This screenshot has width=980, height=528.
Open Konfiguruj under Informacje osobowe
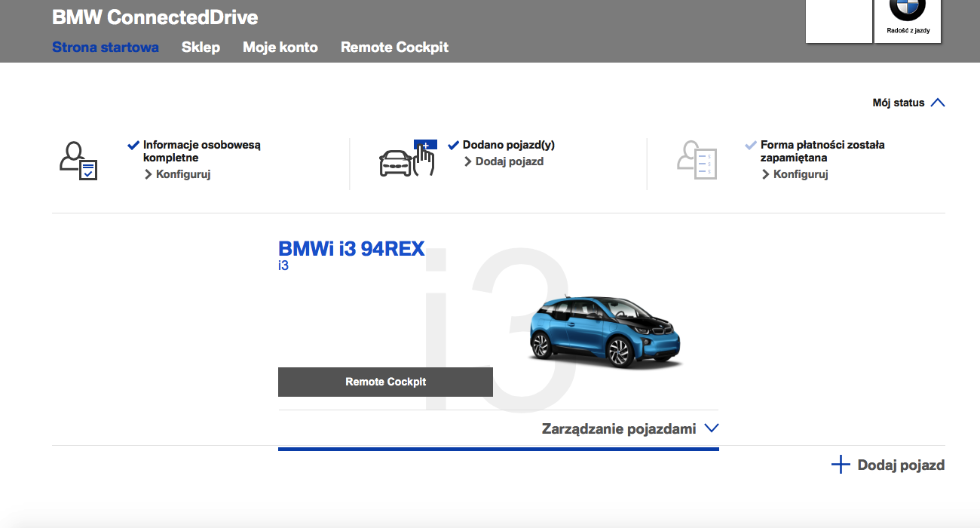click(x=177, y=174)
